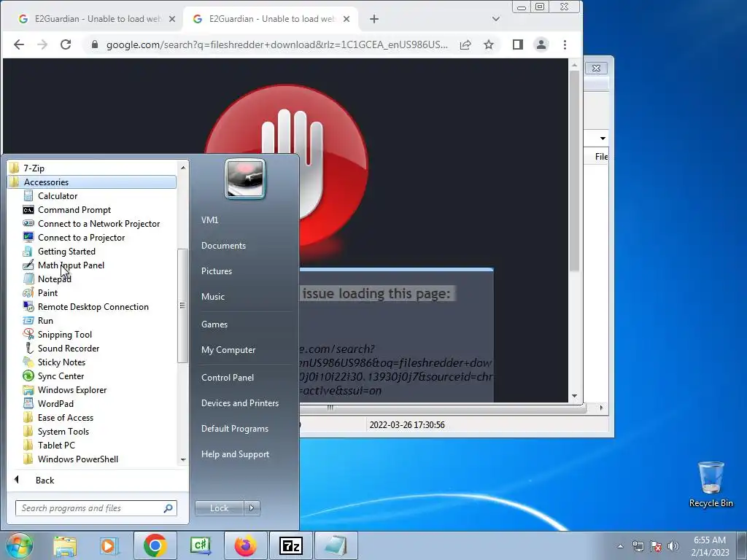Open Documents from Start menu
Image resolution: width=747 pixels, height=560 pixels.
coord(223,245)
